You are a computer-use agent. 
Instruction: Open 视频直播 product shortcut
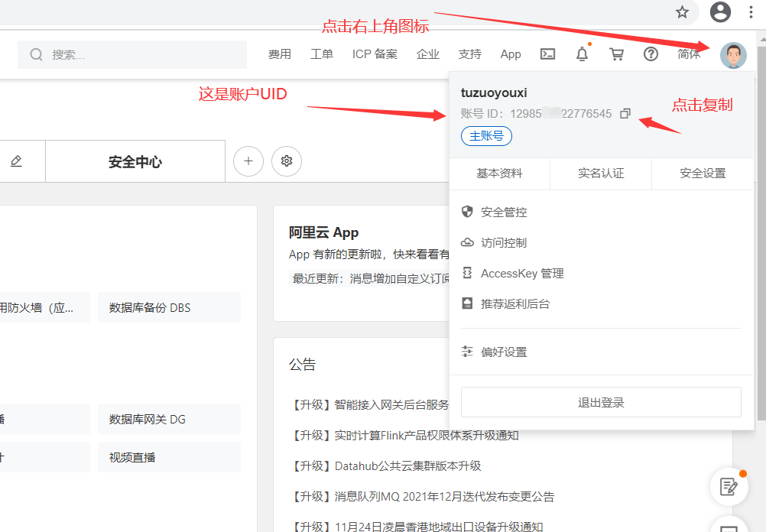(x=169, y=457)
